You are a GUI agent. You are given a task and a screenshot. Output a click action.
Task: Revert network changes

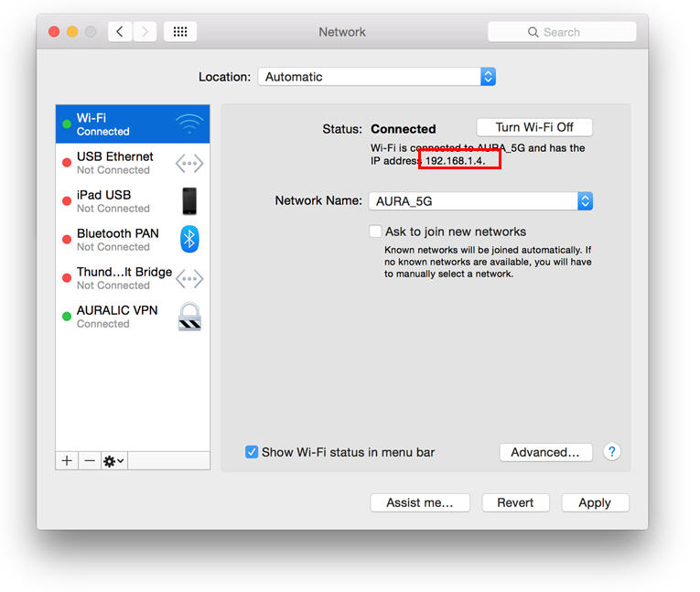(x=515, y=502)
